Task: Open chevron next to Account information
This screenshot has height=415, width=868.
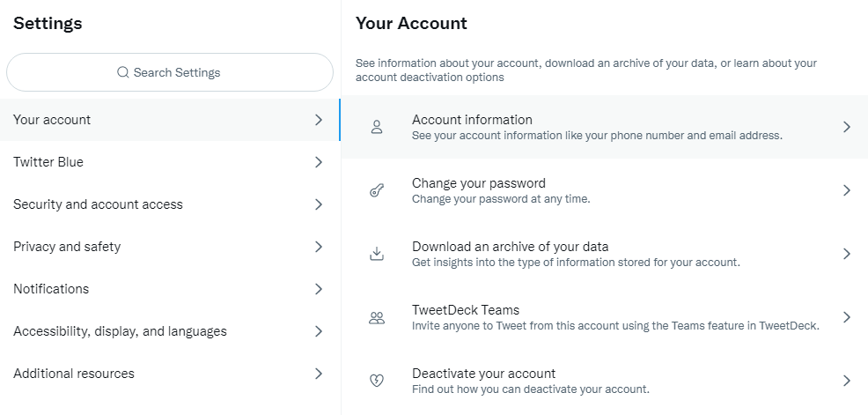Action: (x=847, y=127)
